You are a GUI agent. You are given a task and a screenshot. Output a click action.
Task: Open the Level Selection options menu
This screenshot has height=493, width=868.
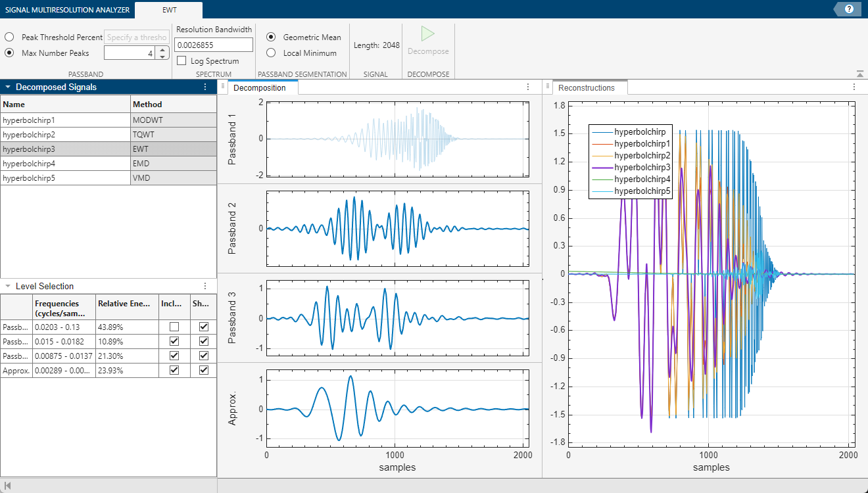[205, 286]
